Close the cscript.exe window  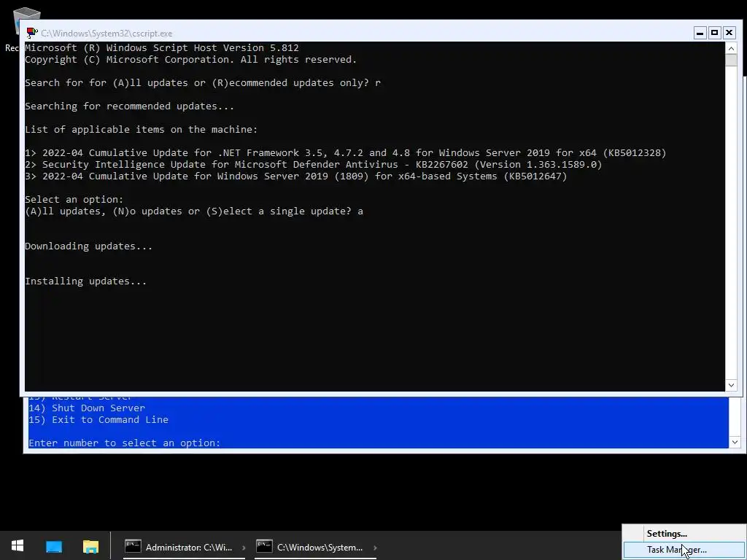[729, 33]
